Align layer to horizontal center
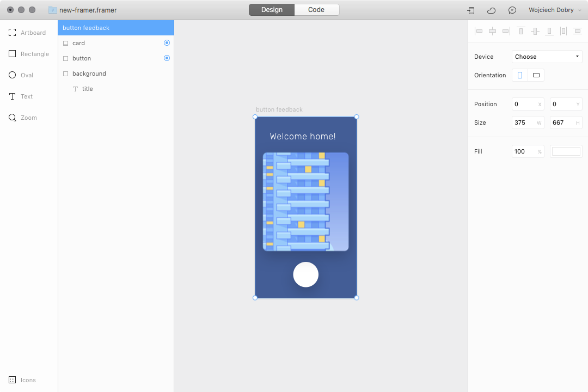The image size is (588, 392). (x=492, y=31)
